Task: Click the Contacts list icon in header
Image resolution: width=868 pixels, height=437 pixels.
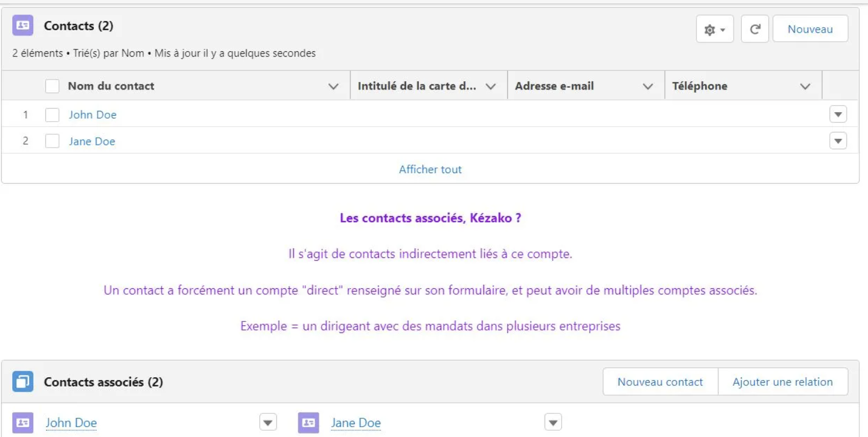Action: pyautogui.click(x=23, y=26)
